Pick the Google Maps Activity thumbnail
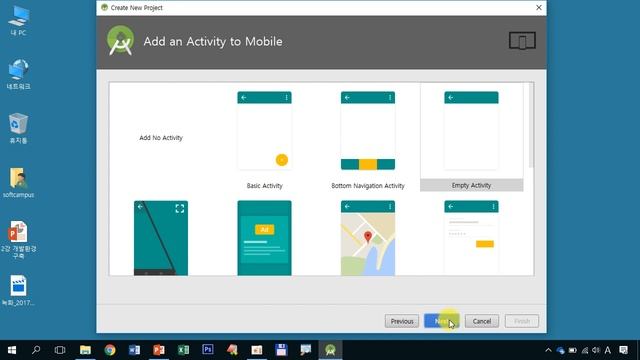The image size is (640, 360). tap(368, 238)
